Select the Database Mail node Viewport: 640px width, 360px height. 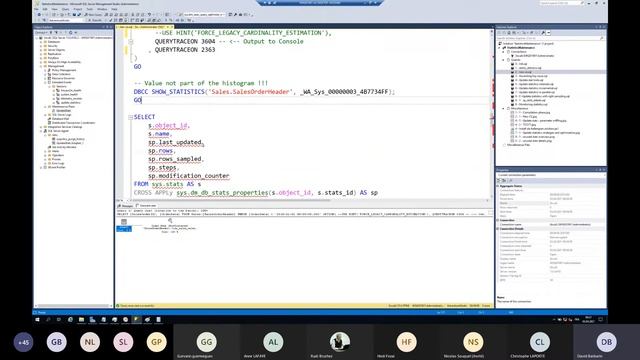tap(60, 119)
